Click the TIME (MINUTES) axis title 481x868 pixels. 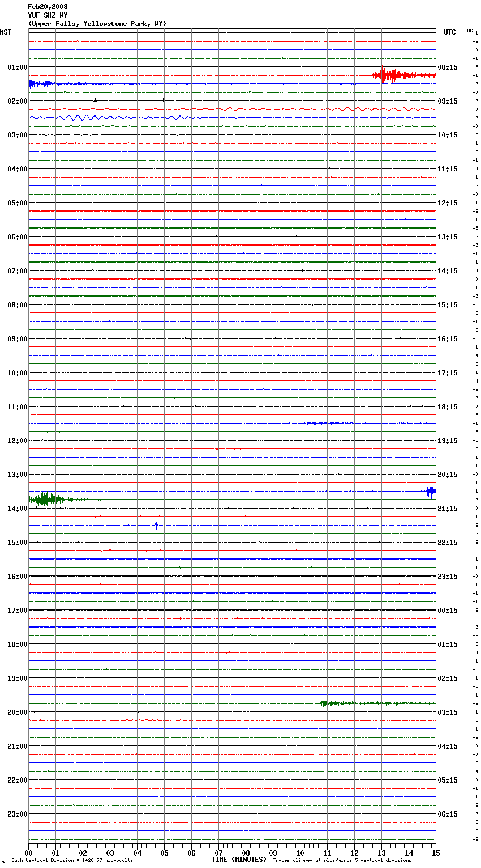[x=239, y=860]
